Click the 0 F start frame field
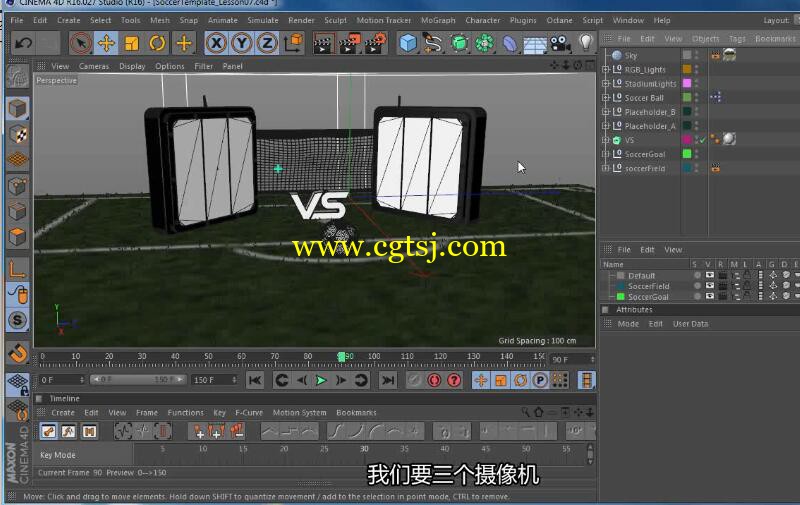 click(x=62, y=380)
